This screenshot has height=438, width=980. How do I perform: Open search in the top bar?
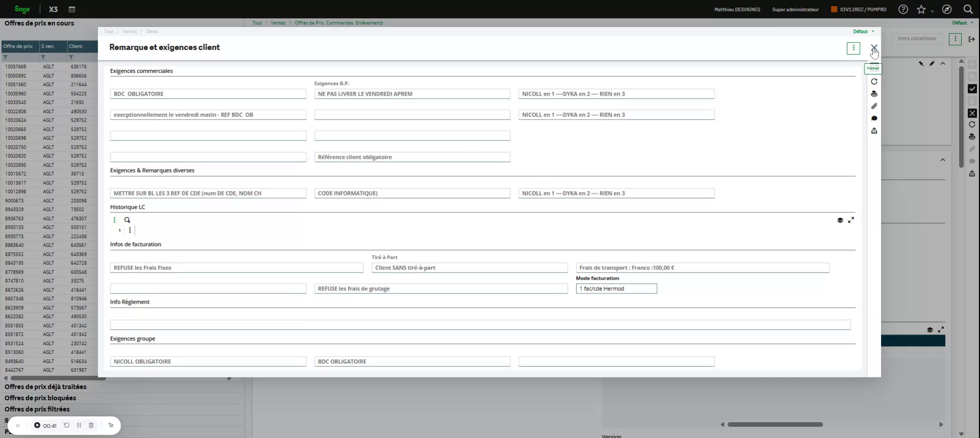968,9
